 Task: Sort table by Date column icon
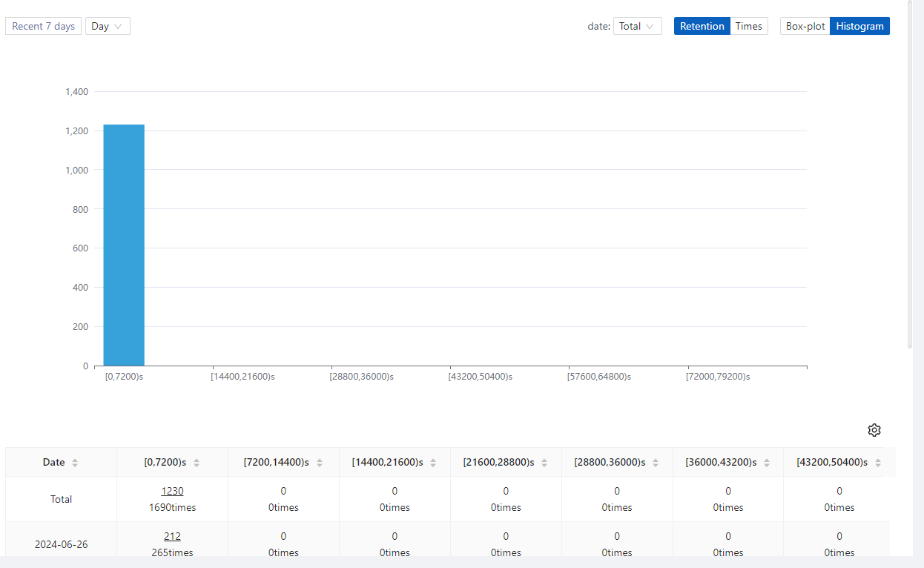[x=75, y=463]
